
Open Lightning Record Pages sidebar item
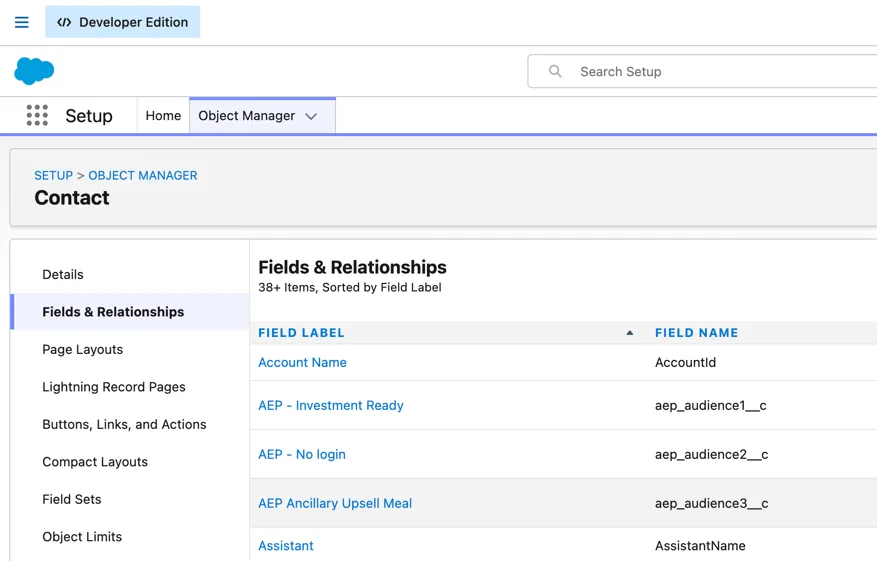tap(114, 387)
